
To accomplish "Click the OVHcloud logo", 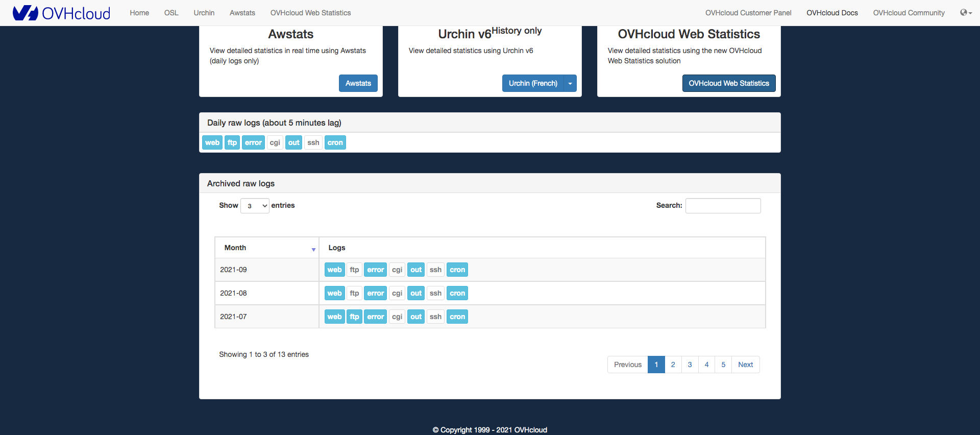I will [x=61, y=13].
